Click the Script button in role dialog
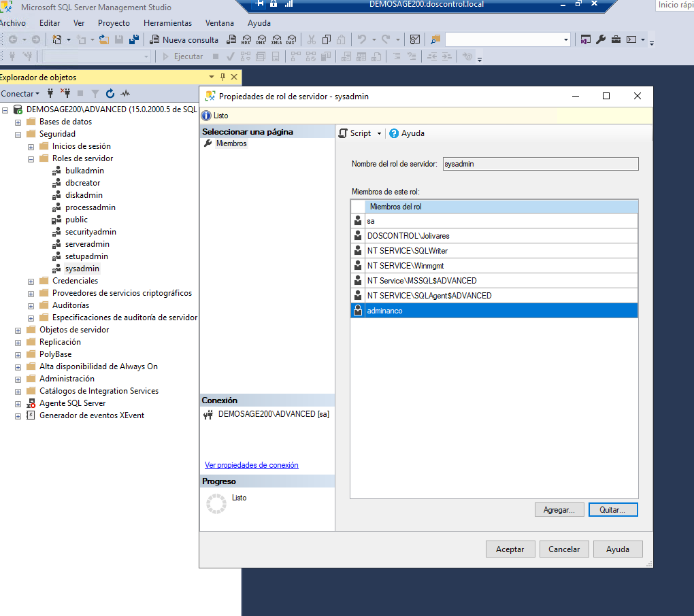Screen dimensions: 694x616 [355, 133]
